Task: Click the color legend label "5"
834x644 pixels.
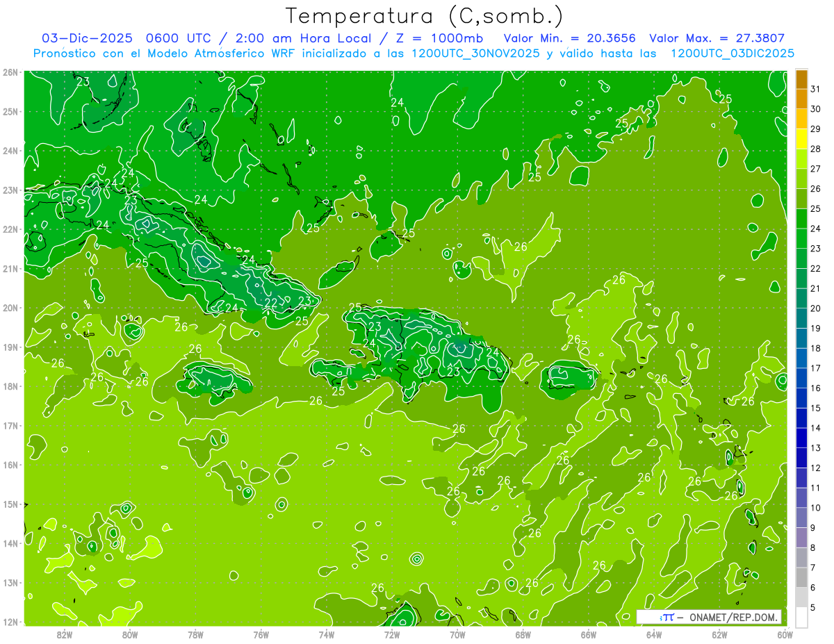Action: point(813,608)
